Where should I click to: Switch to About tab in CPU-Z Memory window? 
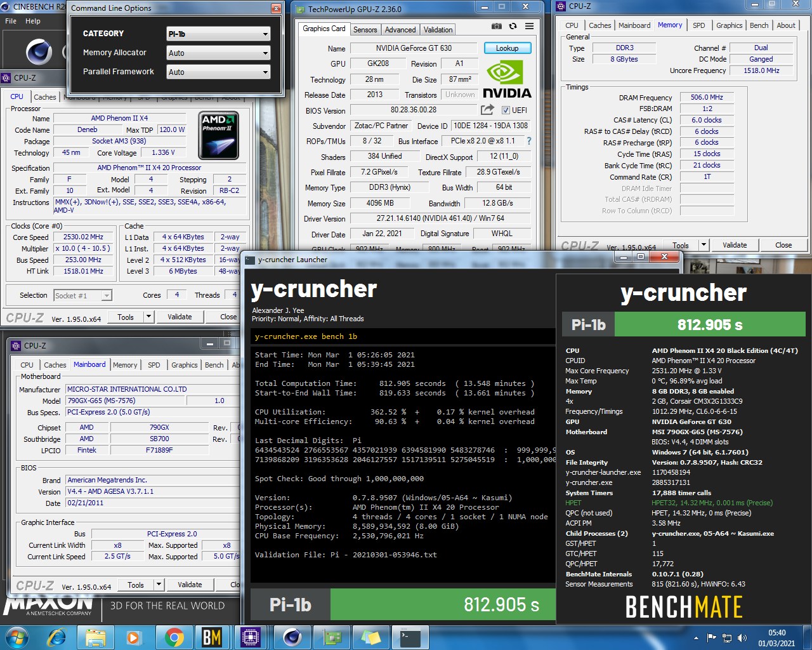coord(786,25)
